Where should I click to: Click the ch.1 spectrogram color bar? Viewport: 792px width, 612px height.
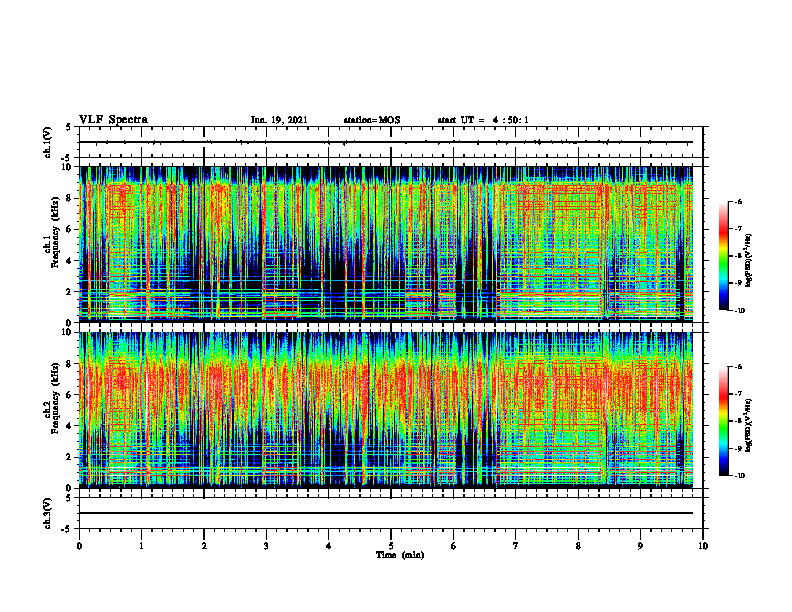click(x=723, y=256)
